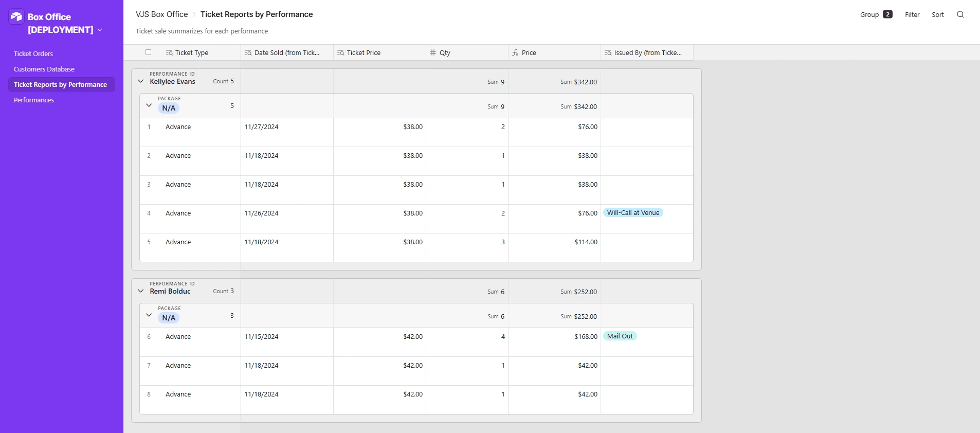Click the Price column formula icon
980x433 pixels.
point(515,52)
